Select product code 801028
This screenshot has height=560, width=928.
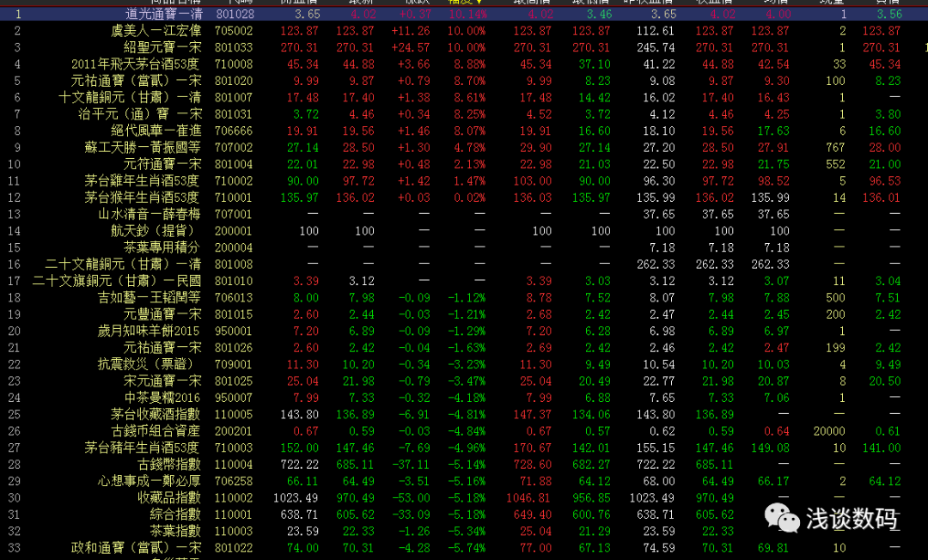[235, 15]
